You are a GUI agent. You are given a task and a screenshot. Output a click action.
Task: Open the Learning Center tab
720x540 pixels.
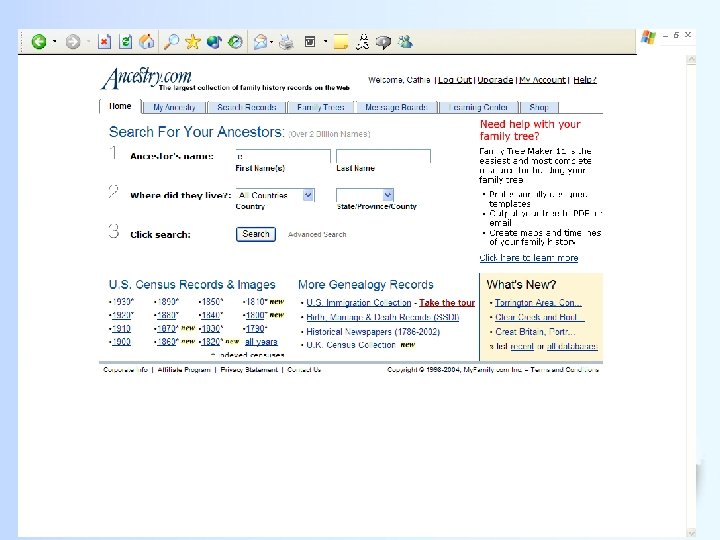(478, 107)
